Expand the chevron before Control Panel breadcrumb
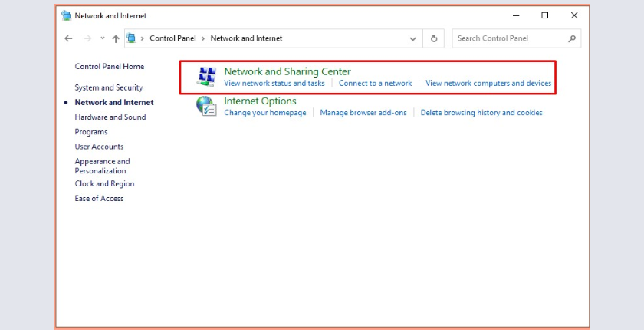Viewport: 644px width, 330px height. click(x=143, y=38)
